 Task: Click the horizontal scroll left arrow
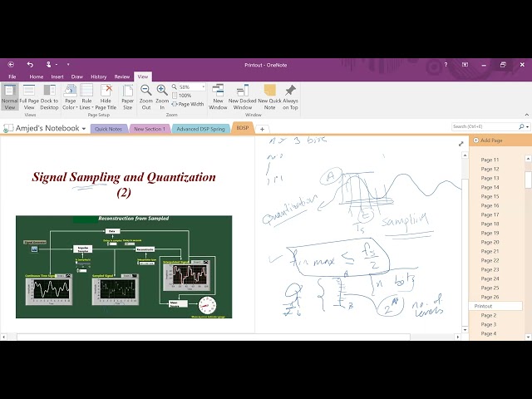point(3,337)
